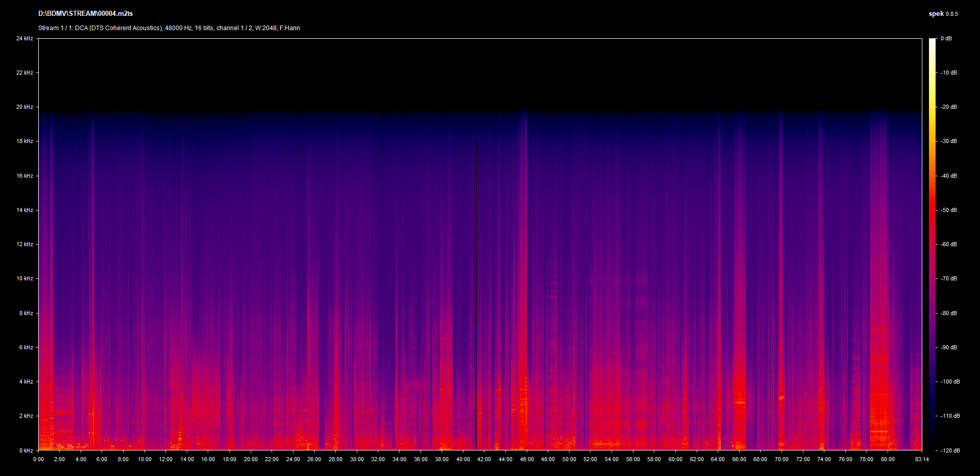Screen dimensions: 980x476
Task: Click the file path title 00004.m2ts
Action: (85, 14)
